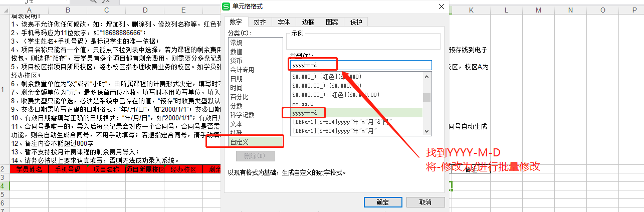
Task: Select row 2 header
Action: 5,169
